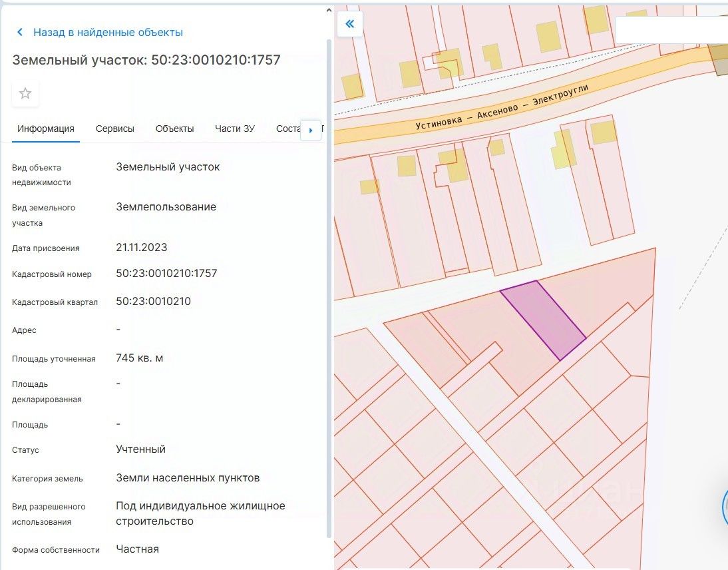Click scroll-up arrow above panel scrollbar

(329, 10)
